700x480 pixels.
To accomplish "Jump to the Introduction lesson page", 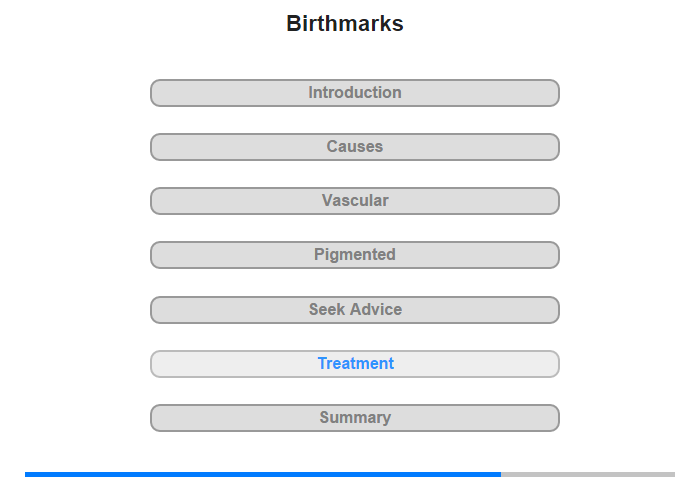I will 354,93.
